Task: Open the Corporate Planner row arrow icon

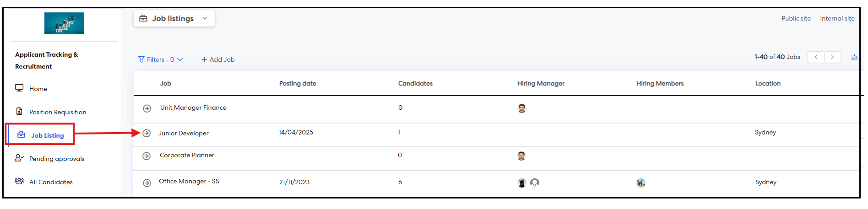Action: tap(146, 156)
